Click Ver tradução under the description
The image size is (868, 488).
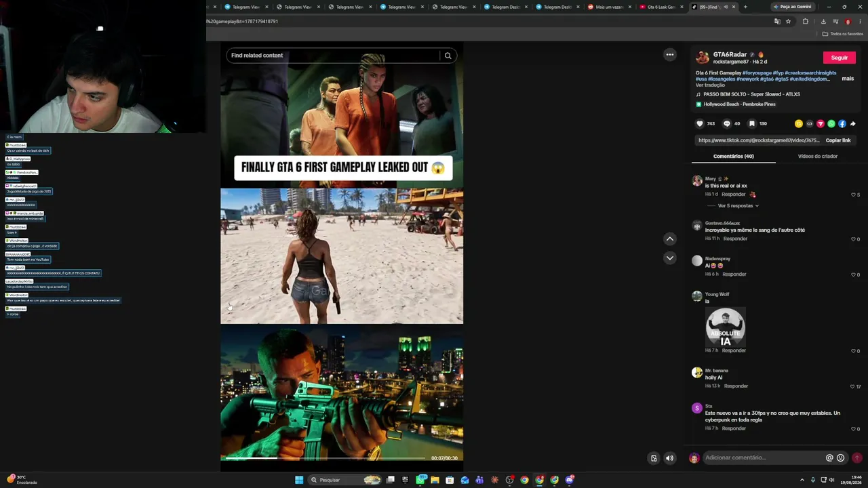pyautogui.click(x=710, y=85)
